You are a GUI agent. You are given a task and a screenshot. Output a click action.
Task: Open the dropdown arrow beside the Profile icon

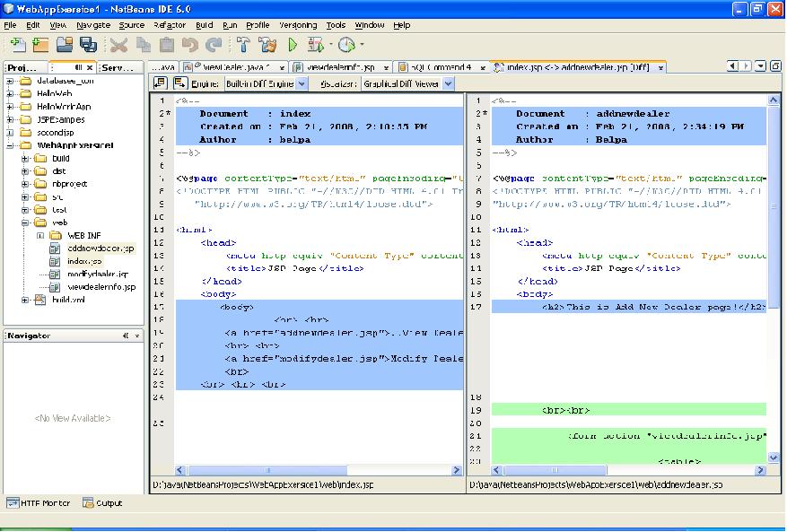(362, 45)
